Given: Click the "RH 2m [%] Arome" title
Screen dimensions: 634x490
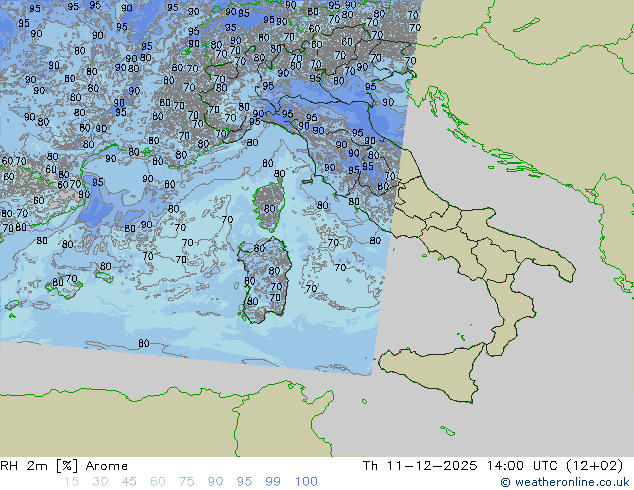Looking at the screenshot, I should coord(64,466).
